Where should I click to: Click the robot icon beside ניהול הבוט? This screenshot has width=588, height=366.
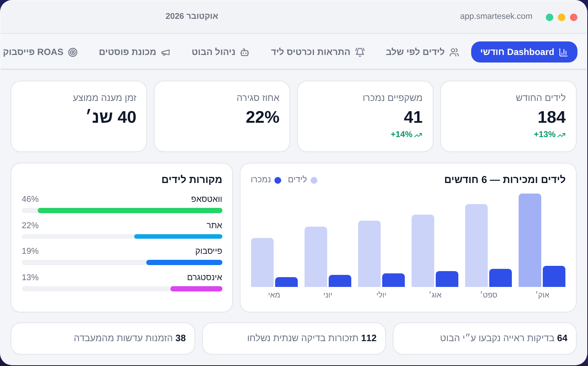pos(245,52)
